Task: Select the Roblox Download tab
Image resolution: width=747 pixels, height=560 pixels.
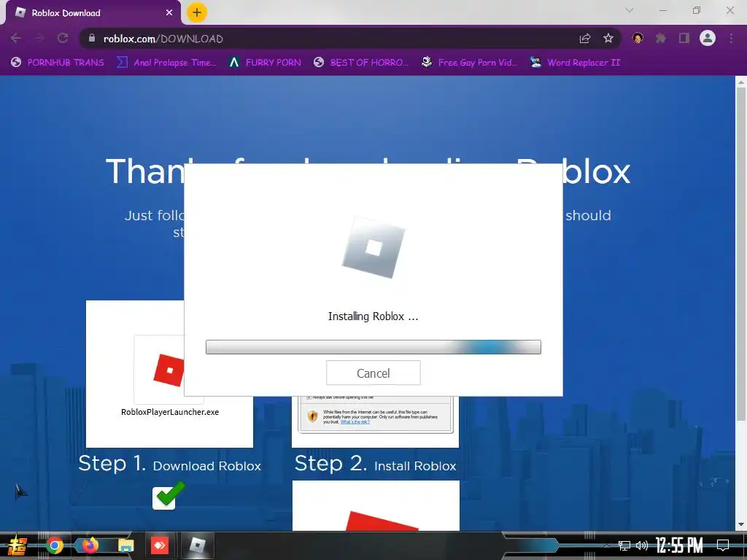Action: (93, 13)
